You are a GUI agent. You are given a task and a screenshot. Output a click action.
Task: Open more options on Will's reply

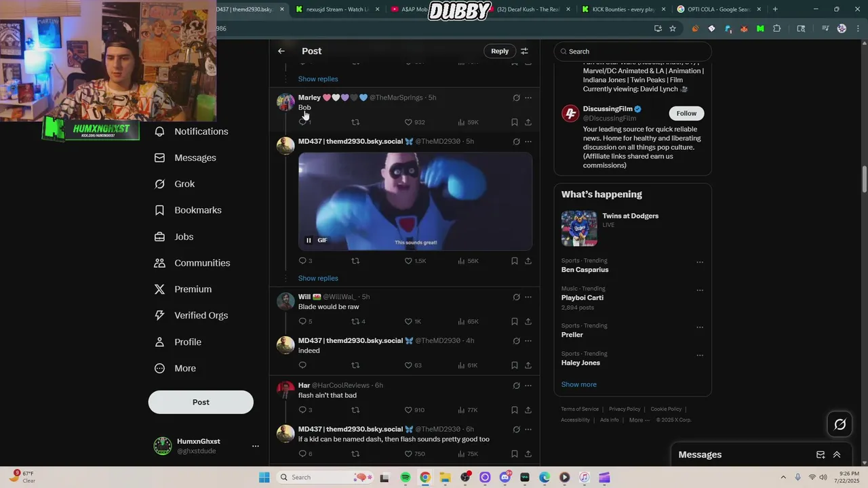pyautogui.click(x=528, y=297)
